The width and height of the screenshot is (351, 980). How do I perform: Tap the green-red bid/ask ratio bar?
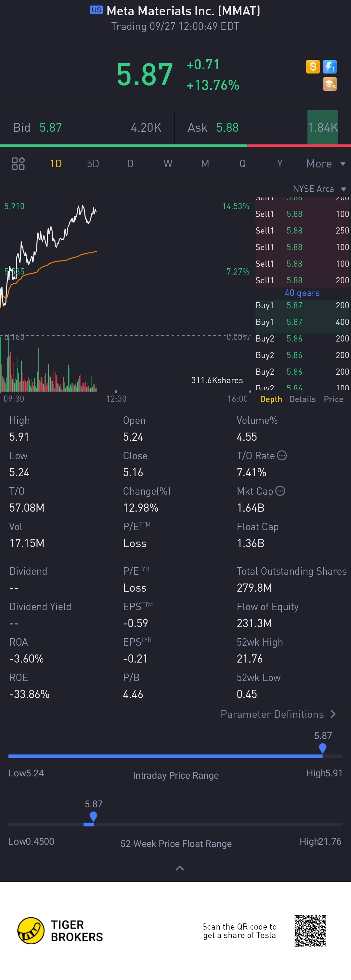pos(175,146)
